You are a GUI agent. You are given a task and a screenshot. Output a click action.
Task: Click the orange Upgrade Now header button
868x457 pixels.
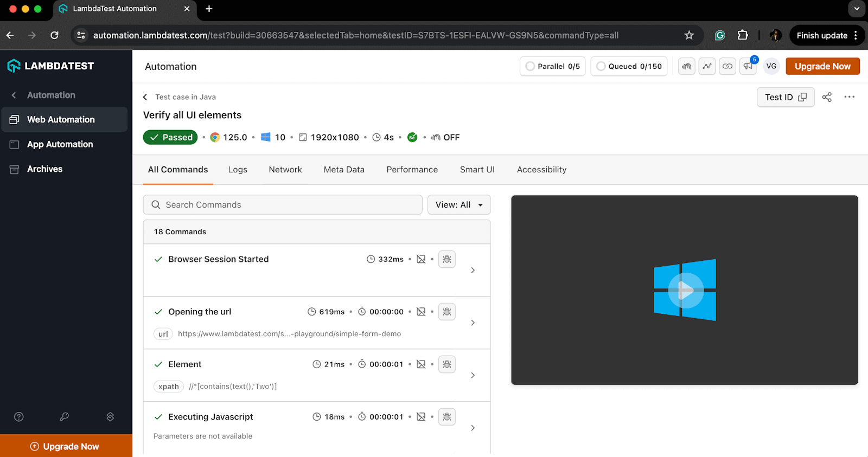point(822,66)
